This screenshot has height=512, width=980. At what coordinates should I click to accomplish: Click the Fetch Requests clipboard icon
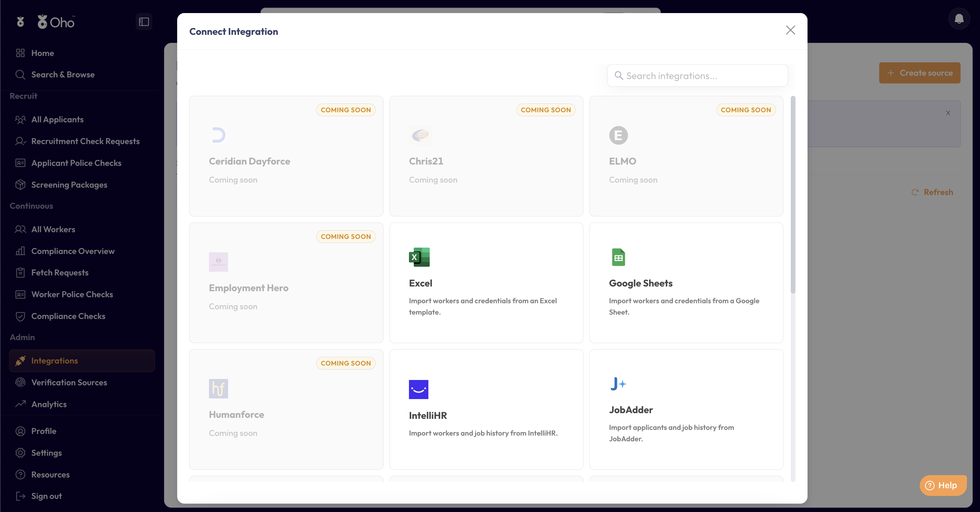pos(20,272)
